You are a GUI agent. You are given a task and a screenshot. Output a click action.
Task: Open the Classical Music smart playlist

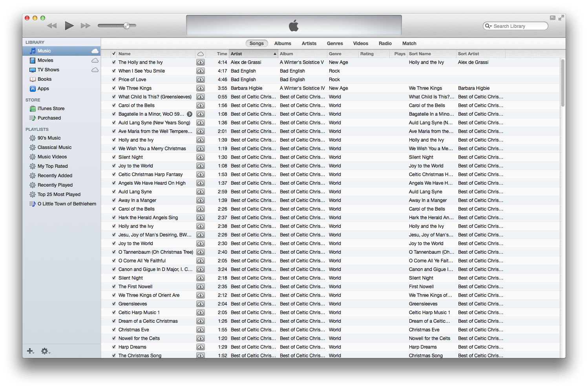click(55, 147)
